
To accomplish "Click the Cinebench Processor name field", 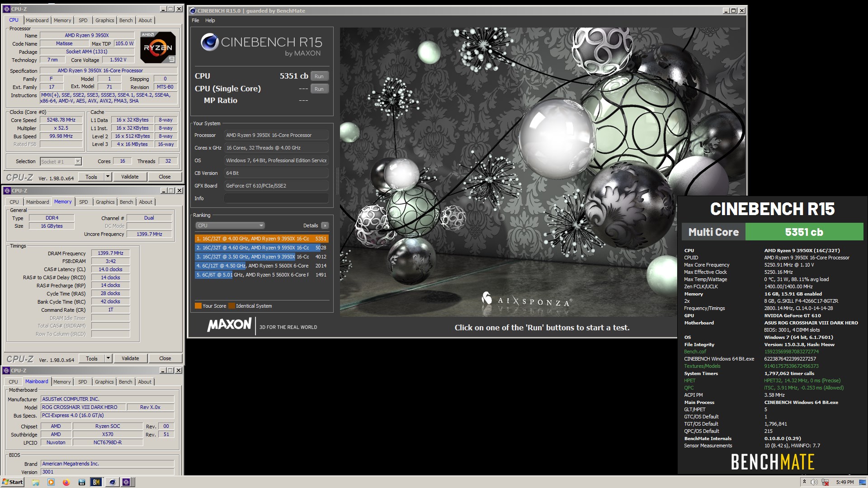I will [276, 135].
